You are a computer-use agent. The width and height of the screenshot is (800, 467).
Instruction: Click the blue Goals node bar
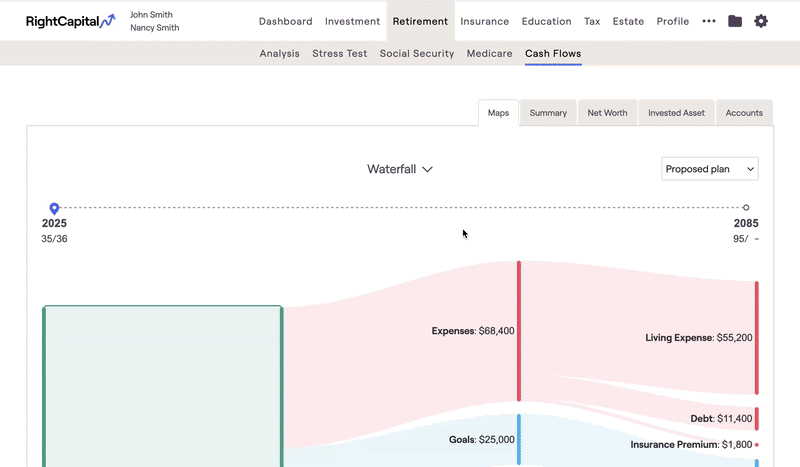pos(518,439)
